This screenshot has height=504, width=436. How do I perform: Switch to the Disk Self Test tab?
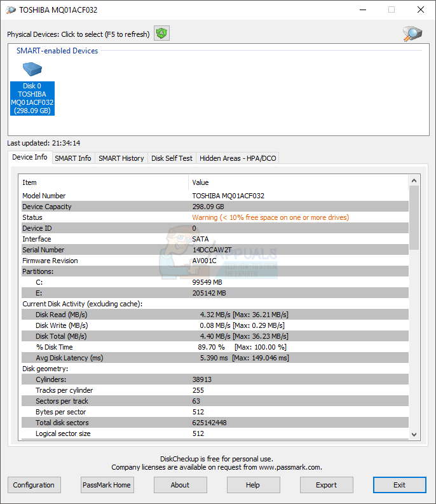point(172,158)
